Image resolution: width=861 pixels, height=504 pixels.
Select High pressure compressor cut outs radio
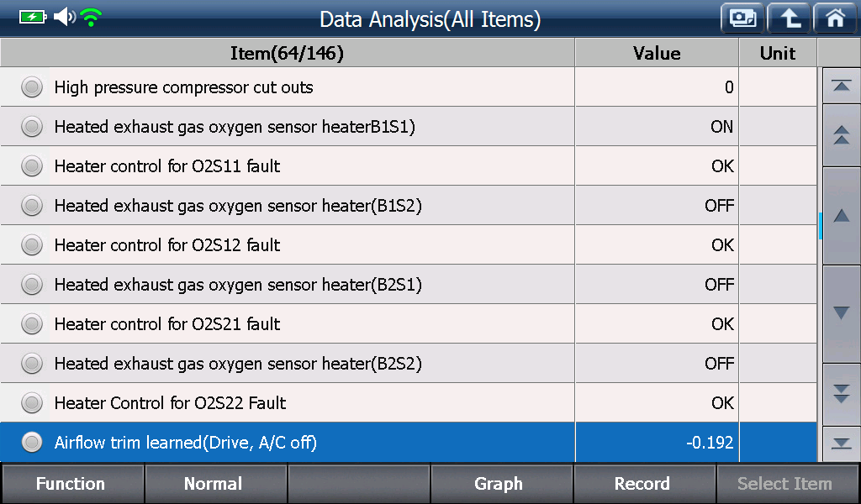32,87
